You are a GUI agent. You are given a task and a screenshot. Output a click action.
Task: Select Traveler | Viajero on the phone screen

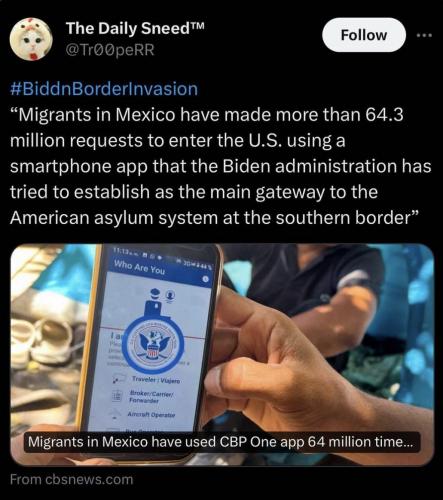156,380
